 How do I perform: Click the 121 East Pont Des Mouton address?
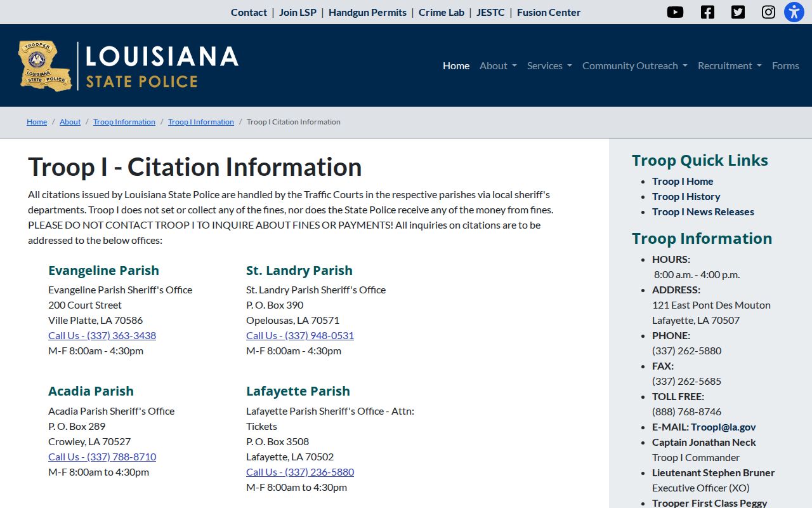(x=711, y=305)
